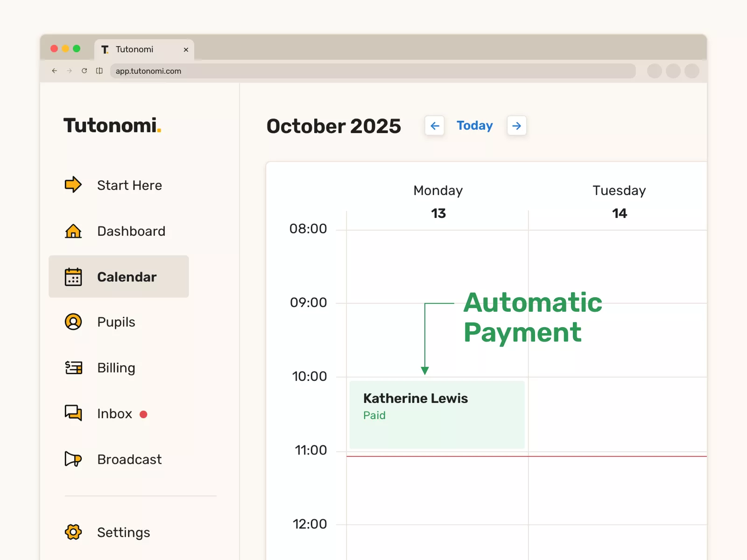Click the first browser extension circle

pos(655,71)
